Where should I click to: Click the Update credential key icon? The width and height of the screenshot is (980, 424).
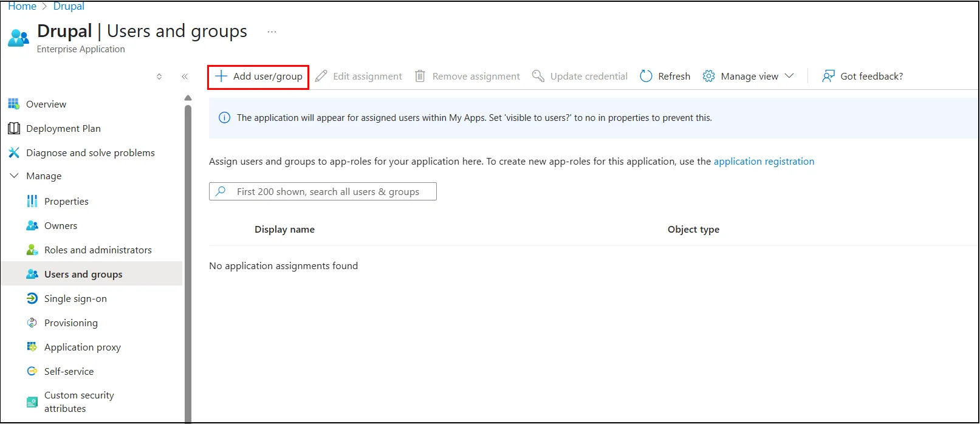click(538, 76)
